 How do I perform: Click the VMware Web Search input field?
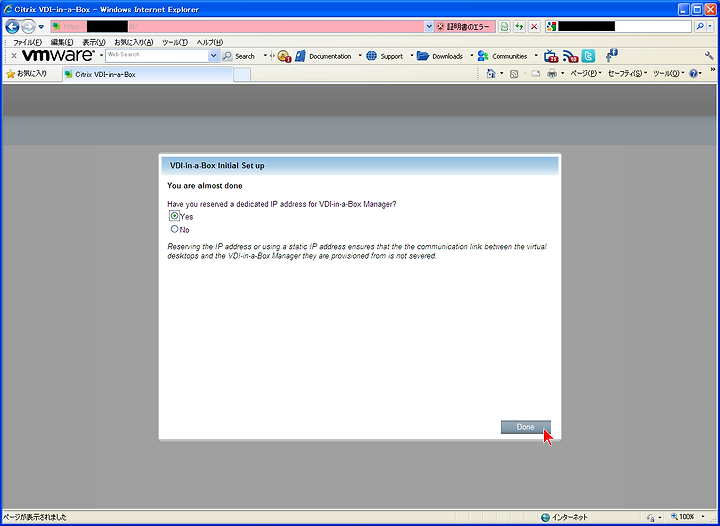pyautogui.click(x=157, y=56)
